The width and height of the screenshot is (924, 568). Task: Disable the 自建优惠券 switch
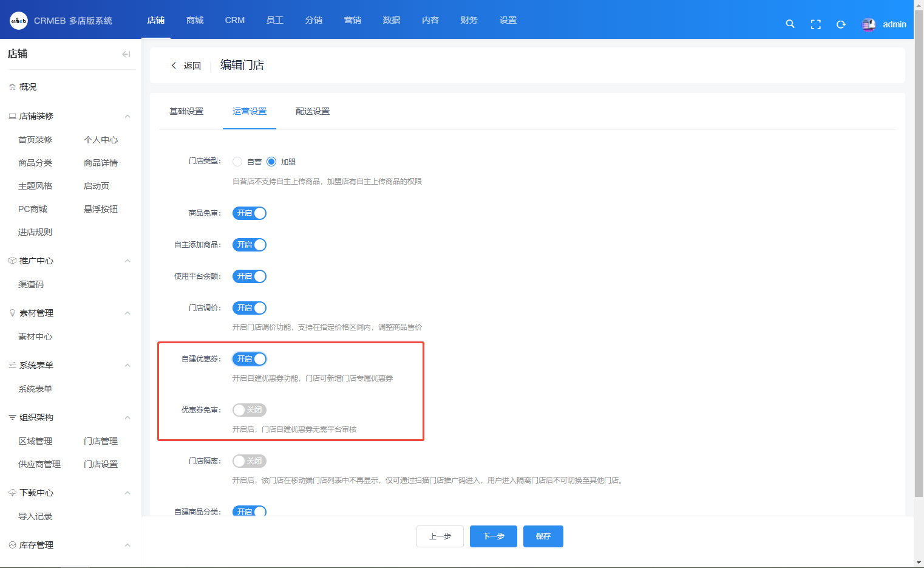250,359
